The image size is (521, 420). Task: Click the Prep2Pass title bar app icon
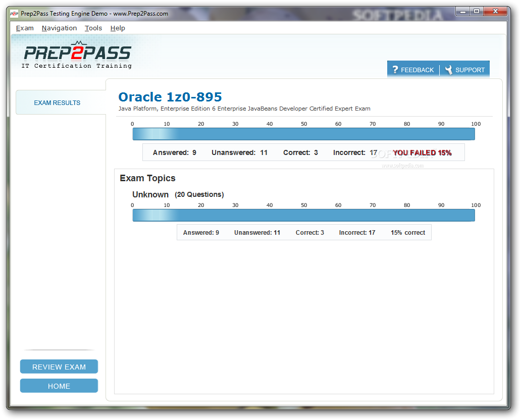coord(14,14)
